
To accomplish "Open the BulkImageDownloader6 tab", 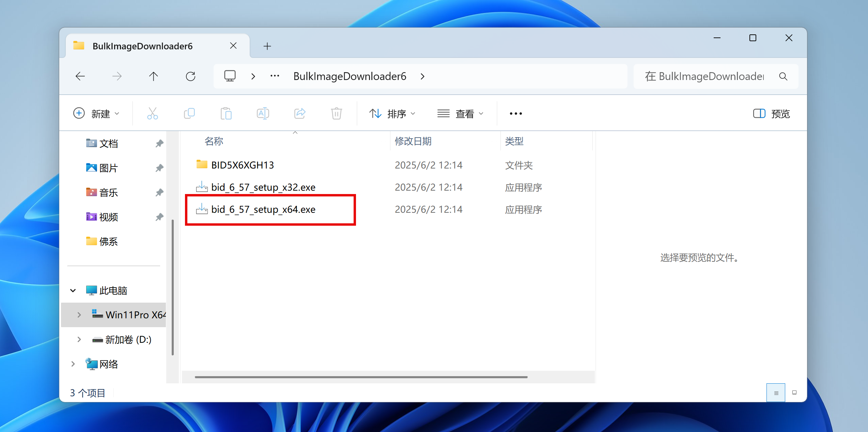I will (x=142, y=46).
